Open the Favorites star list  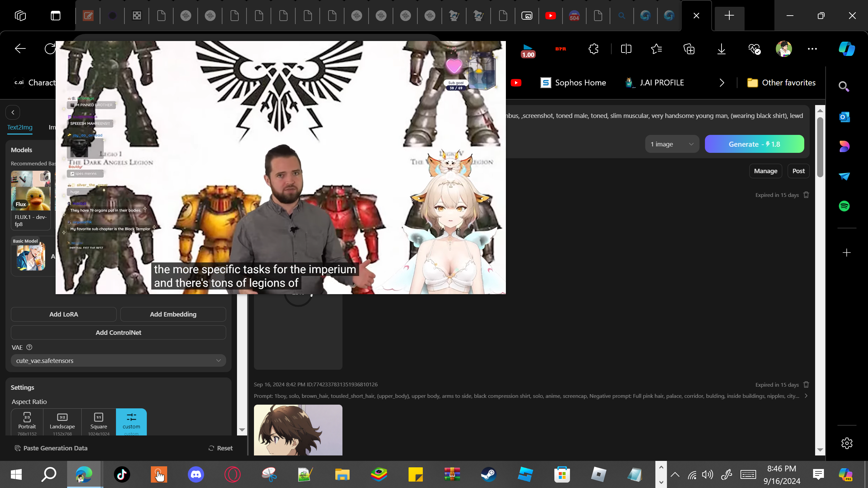pyautogui.click(x=656, y=49)
